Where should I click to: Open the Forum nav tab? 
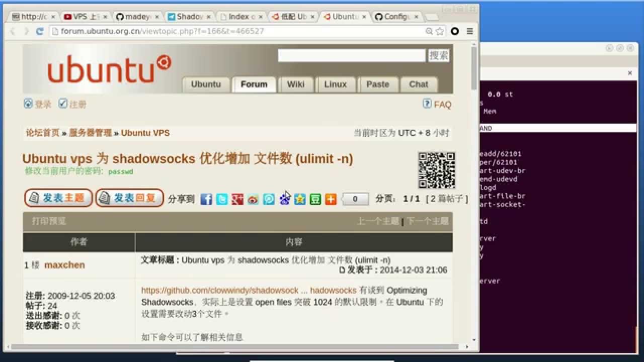pos(254,84)
